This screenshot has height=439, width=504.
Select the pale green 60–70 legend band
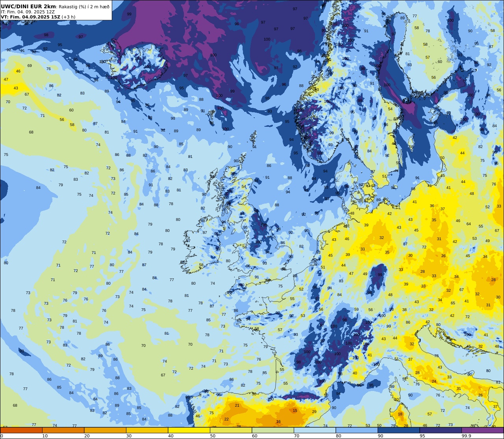click(273, 430)
